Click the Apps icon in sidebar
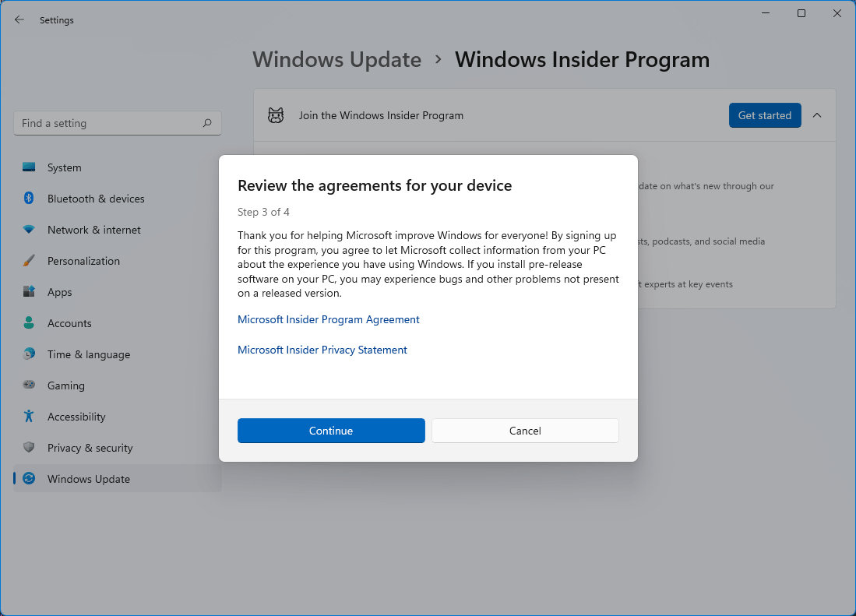 pyautogui.click(x=29, y=292)
